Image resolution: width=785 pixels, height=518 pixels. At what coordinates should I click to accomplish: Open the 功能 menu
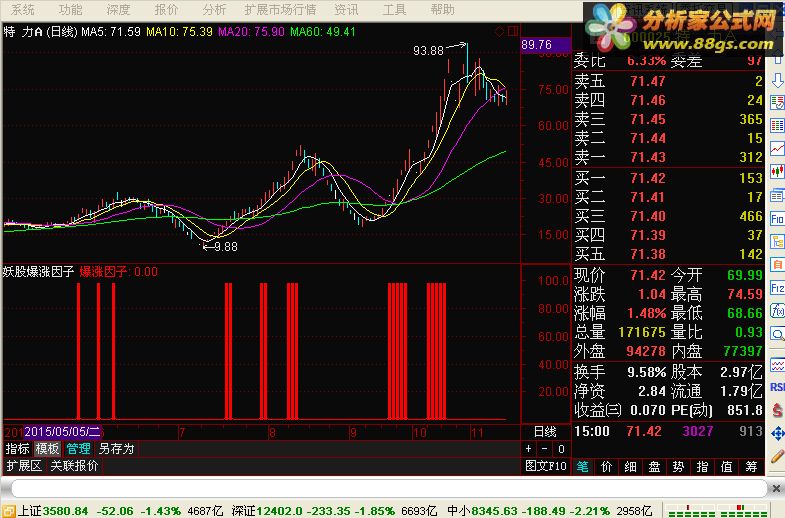click(x=71, y=10)
